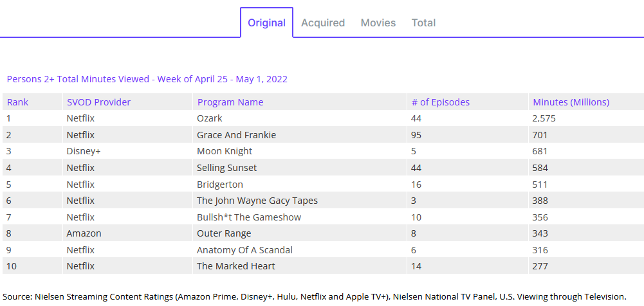Click Amazon in the provider column
644x306 pixels.
click(84, 233)
